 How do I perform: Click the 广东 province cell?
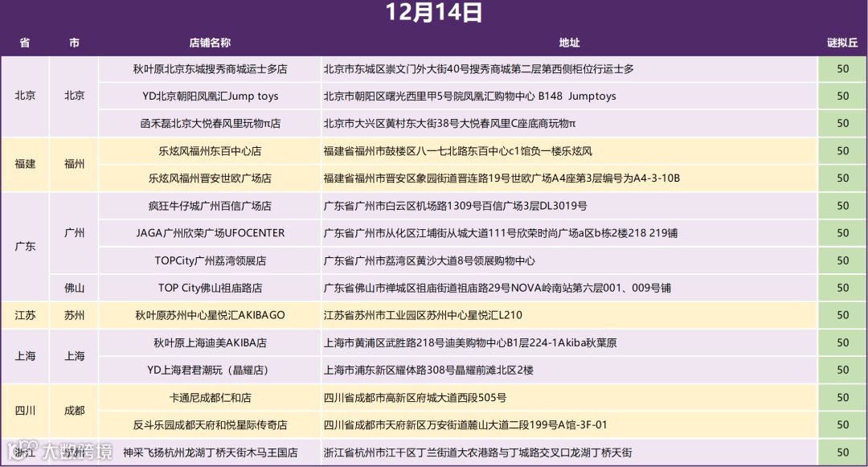(x=25, y=247)
